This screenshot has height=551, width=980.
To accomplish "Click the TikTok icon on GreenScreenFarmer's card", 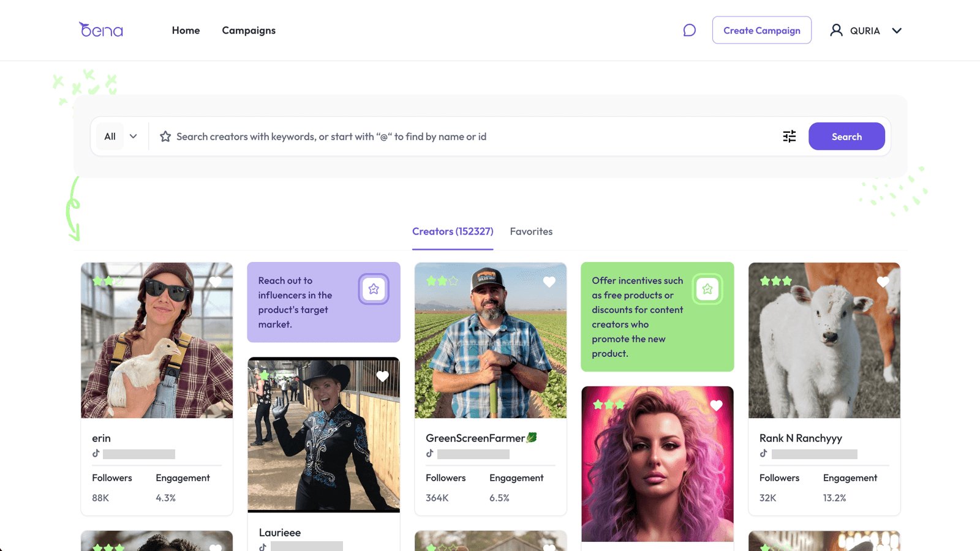I will click(x=431, y=454).
